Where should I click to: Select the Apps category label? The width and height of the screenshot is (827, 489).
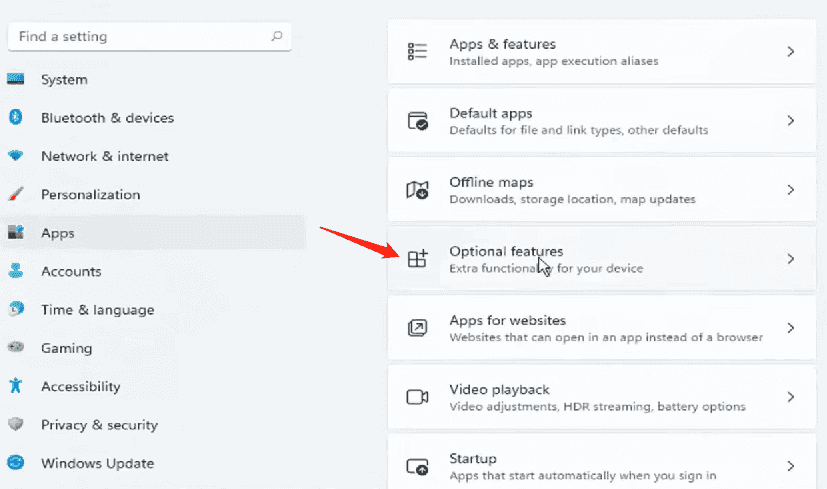(x=57, y=233)
